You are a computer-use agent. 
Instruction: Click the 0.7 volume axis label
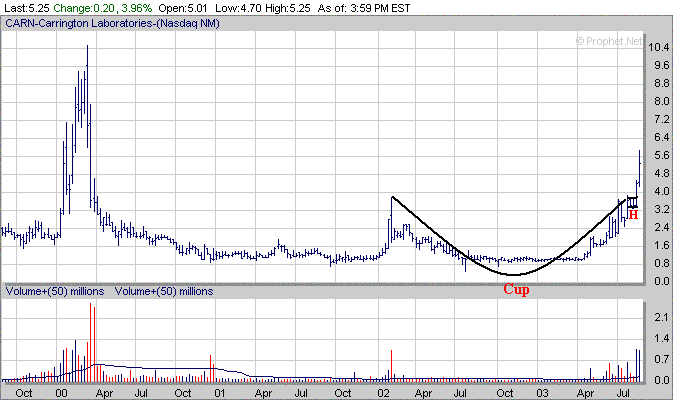(x=661, y=359)
